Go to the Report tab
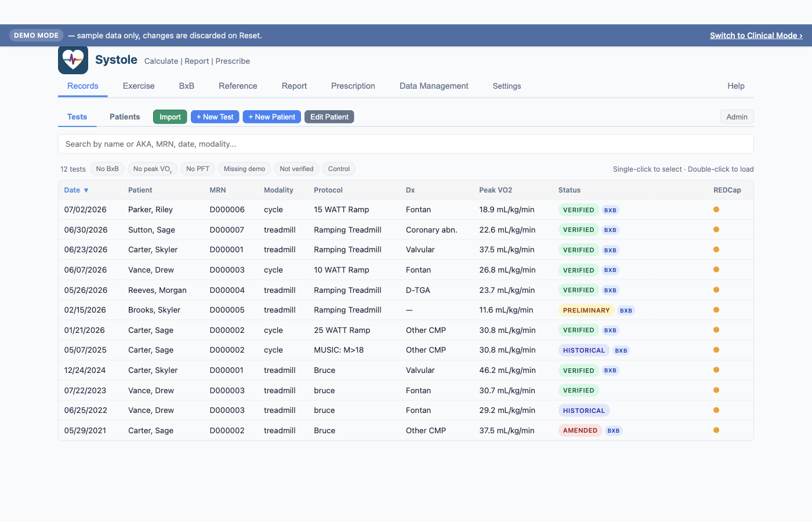The image size is (812, 522). [x=294, y=86]
